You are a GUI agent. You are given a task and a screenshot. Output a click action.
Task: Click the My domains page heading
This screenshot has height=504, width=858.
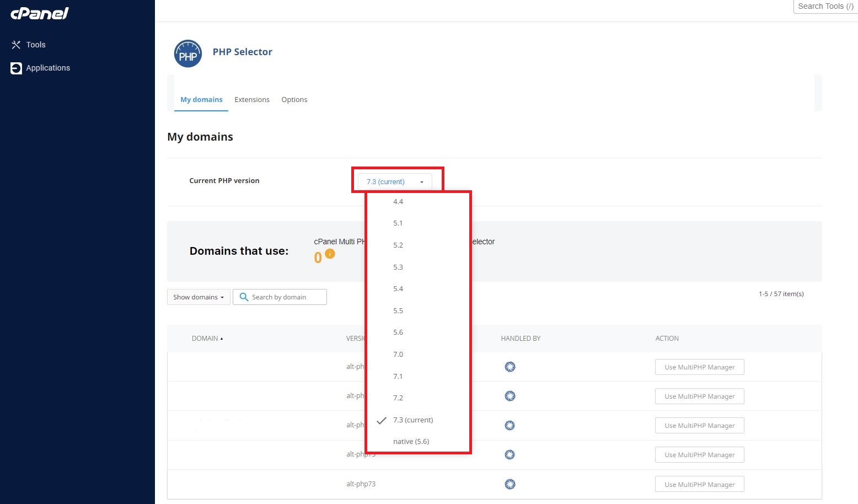(x=200, y=137)
